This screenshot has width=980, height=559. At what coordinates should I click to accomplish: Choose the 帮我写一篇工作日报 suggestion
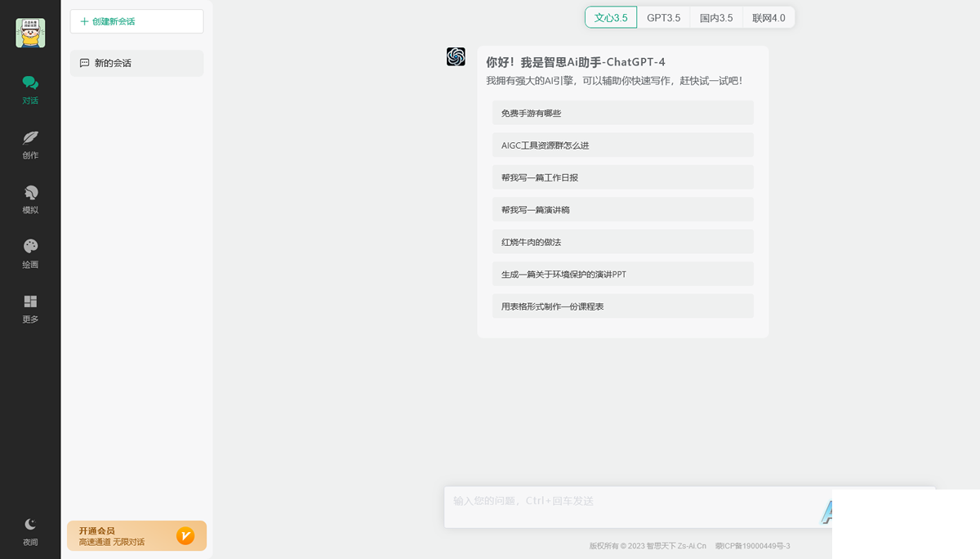coord(622,177)
